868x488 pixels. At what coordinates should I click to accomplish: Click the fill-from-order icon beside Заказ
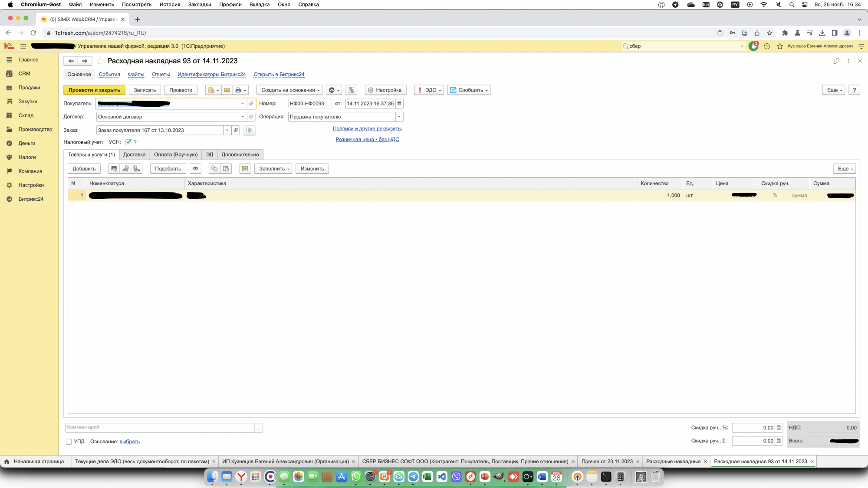(249, 130)
